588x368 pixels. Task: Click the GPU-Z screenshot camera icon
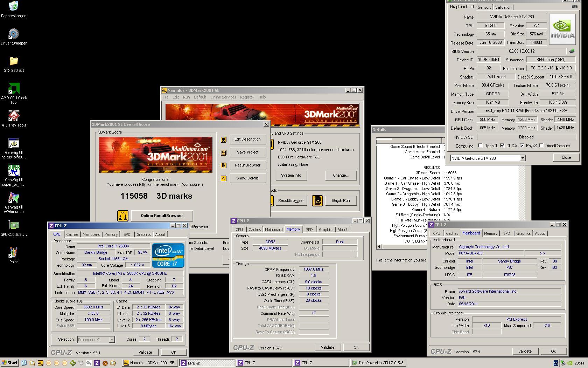click(x=574, y=7)
